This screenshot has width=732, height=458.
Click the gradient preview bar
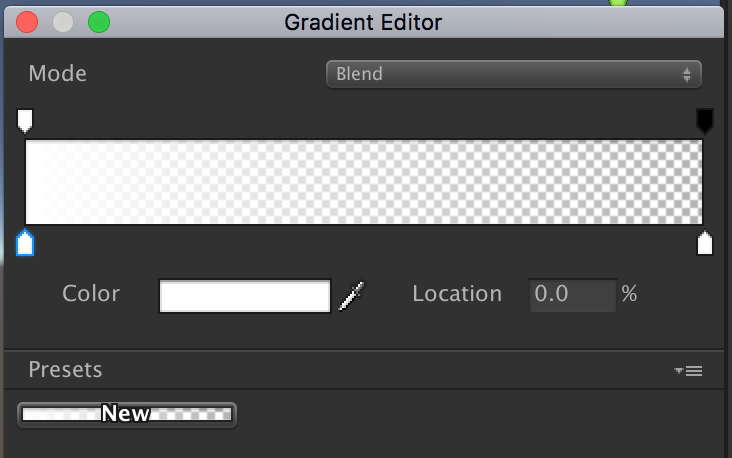[x=364, y=182]
